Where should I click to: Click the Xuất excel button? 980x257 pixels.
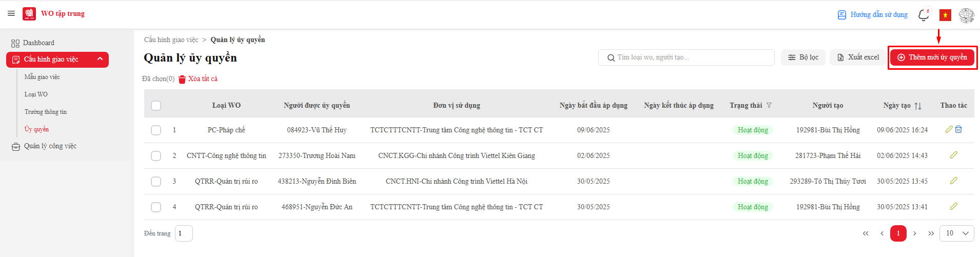coord(858,57)
